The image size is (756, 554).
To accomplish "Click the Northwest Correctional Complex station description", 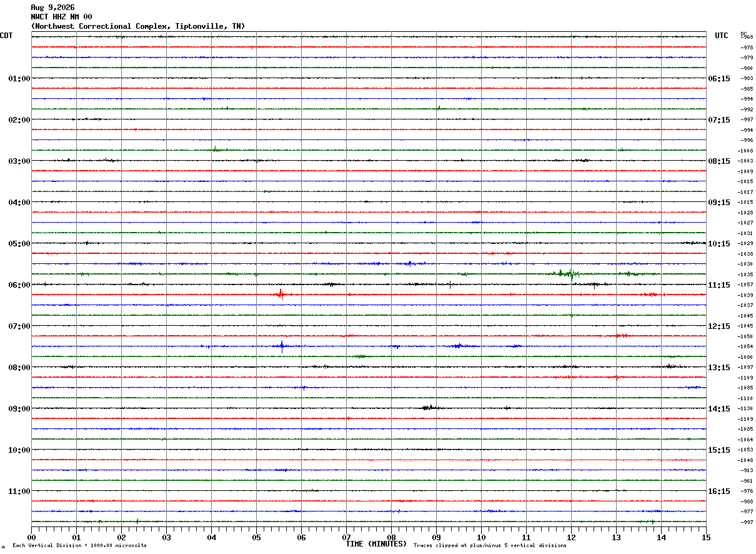I will (x=137, y=26).
